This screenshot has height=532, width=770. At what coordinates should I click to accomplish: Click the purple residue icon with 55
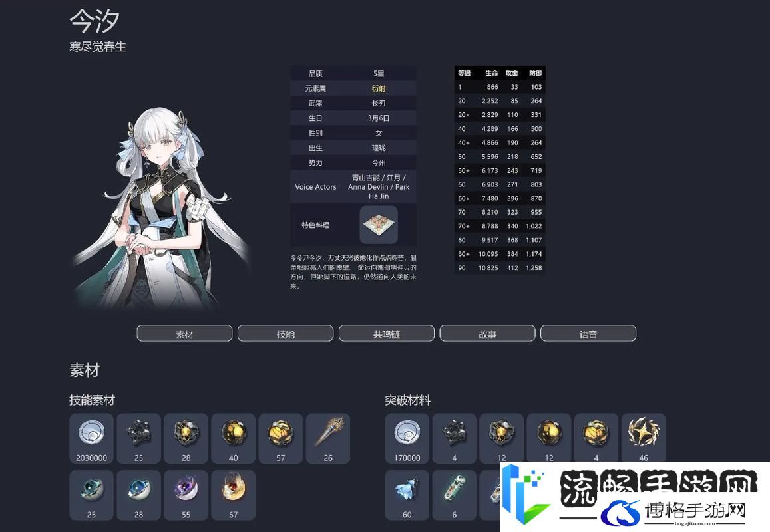(186, 495)
